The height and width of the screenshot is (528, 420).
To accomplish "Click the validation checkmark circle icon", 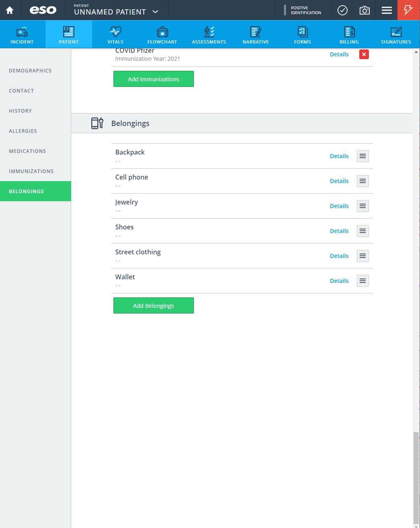I will (x=342, y=10).
